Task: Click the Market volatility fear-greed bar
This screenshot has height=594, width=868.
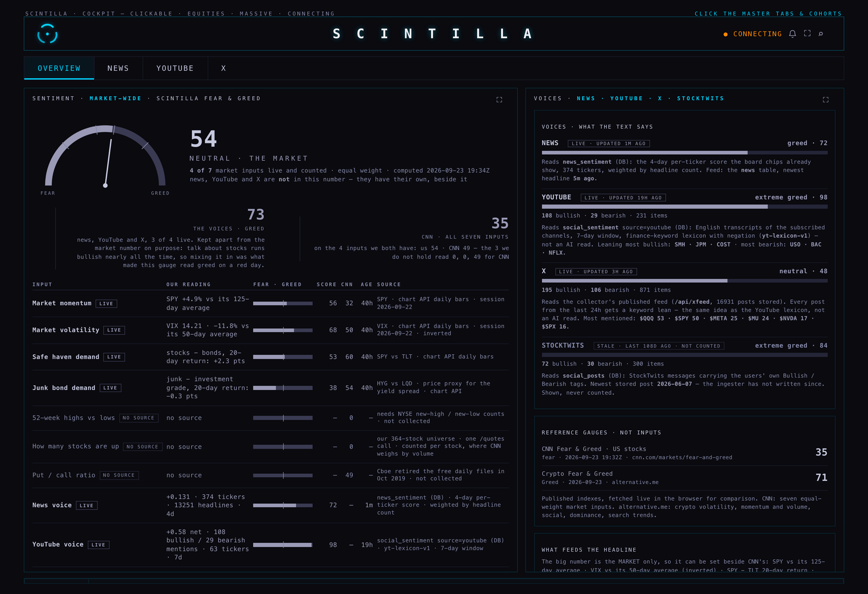Action: click(x=283, y=330)
